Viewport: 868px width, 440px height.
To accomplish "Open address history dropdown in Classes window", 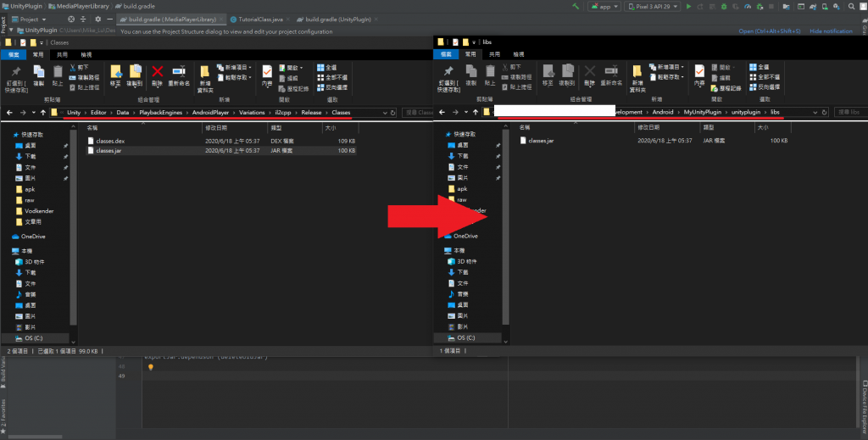I will (386, 113).
